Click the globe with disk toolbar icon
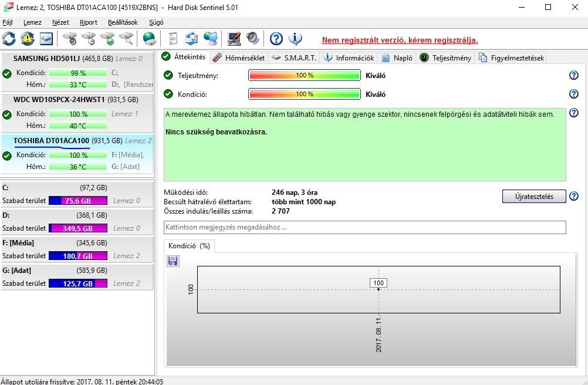The height and width of the screenshot is (385, 588). coord(149,39)
